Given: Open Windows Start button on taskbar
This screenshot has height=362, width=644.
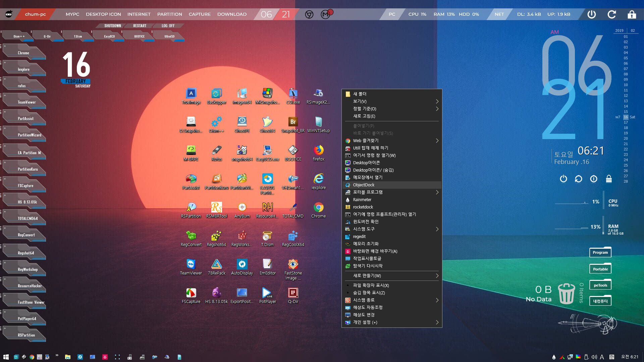Looking at the screenshot, I should click(6, 357).
